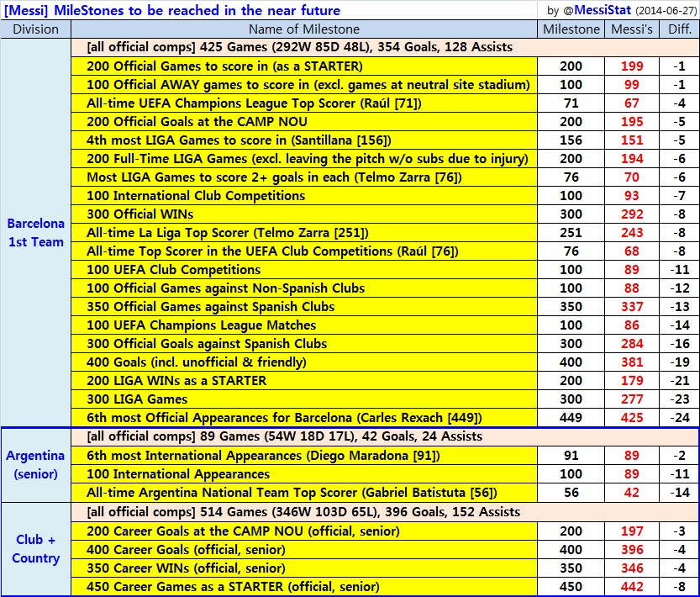This screenshot has width=700, height=597.
Task: Click the "-24" Diff. value
Action: [680, 418]
